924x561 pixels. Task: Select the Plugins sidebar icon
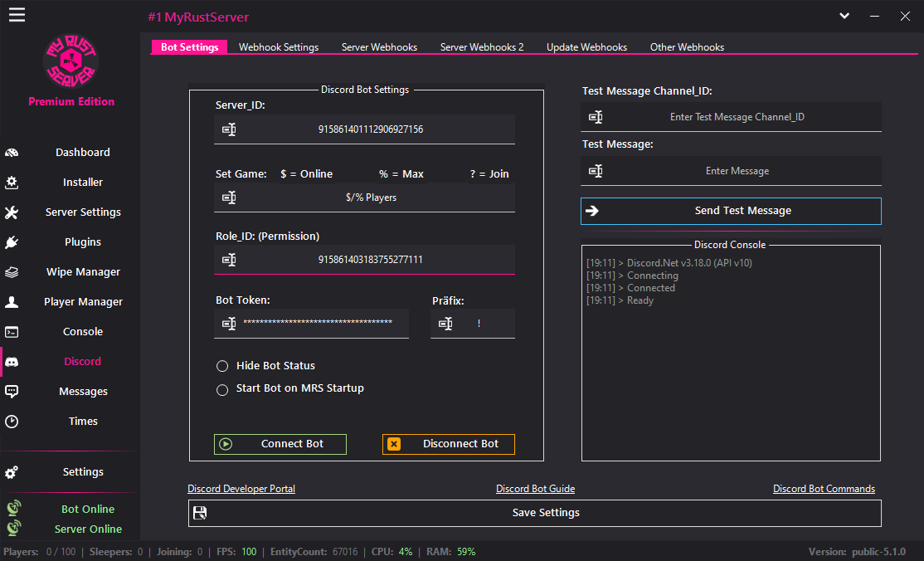pyautogui.click(x=12, y=241)
